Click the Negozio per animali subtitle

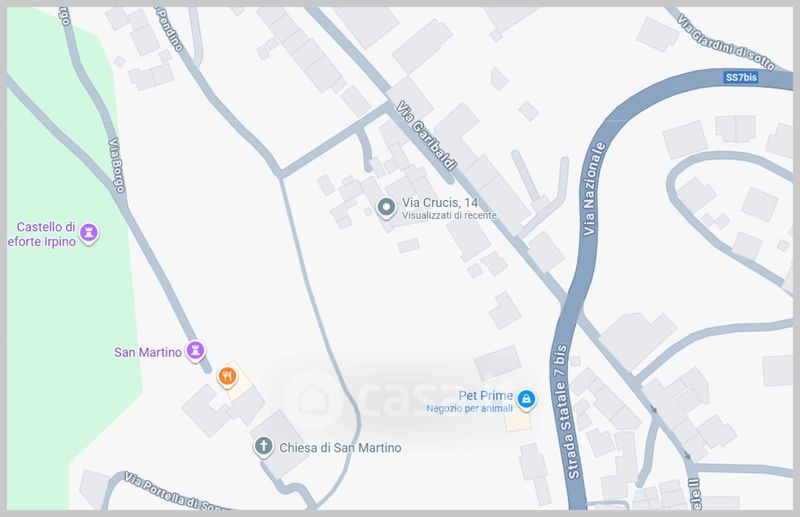point(469,408)
